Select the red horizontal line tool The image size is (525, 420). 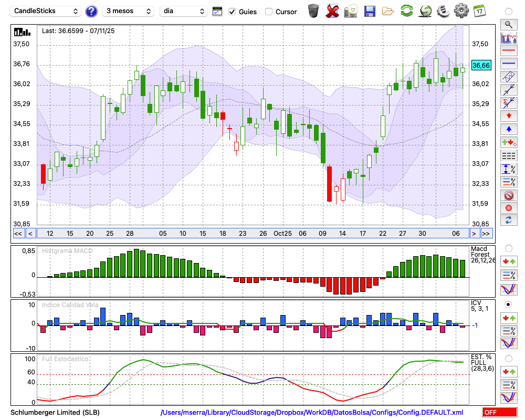click(509, 50)
